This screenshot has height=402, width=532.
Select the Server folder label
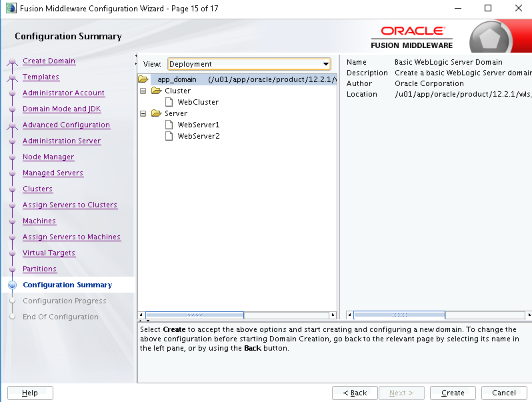(176, 113)
